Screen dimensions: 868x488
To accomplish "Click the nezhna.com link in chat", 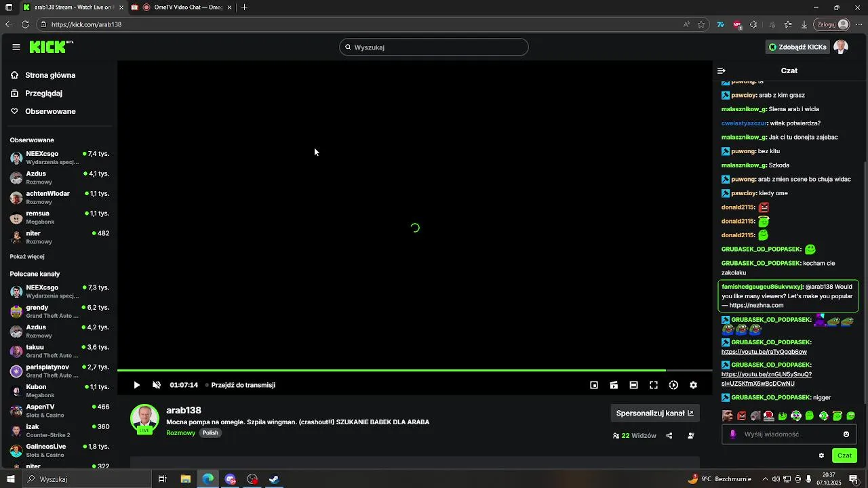I will 757,306.
